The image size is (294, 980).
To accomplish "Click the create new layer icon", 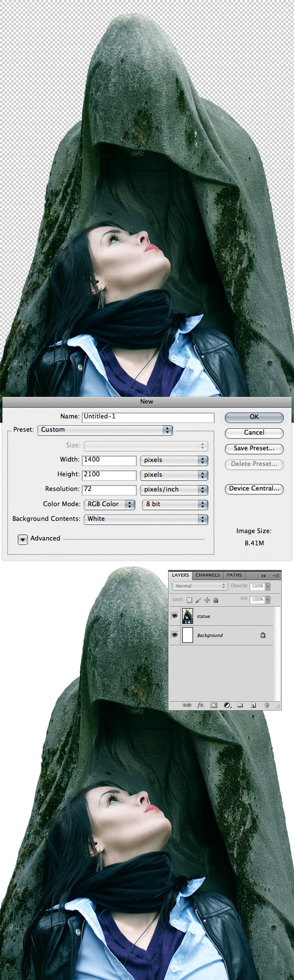I will coord(253,705).
